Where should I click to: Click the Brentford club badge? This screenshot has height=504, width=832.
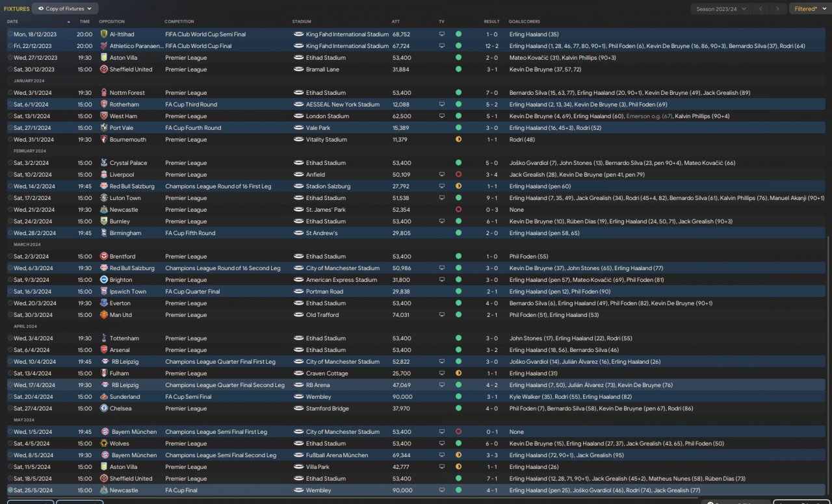click(x=104, y=256)
